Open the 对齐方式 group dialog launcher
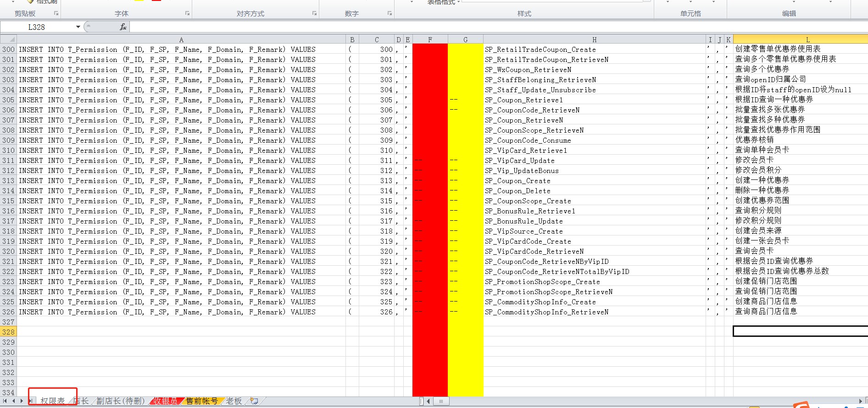Screen dimensions: 868x408 tap(314, 13)
